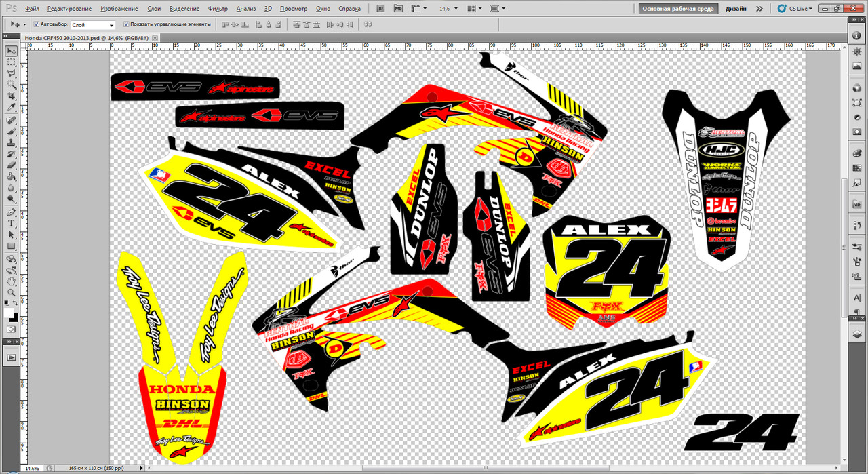Open the Файл menu
This screenshot has height=474, width=868.
(32, 9)
